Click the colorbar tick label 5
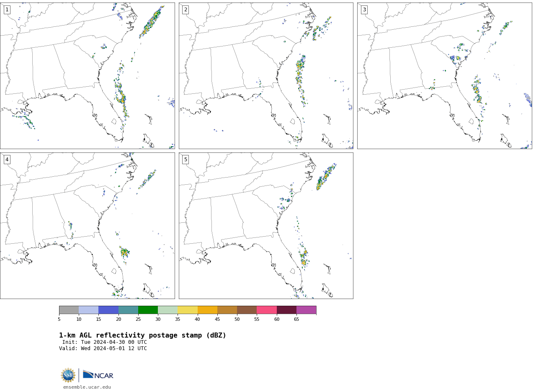Screen dimensions: 536x392 tap(59, 320)
